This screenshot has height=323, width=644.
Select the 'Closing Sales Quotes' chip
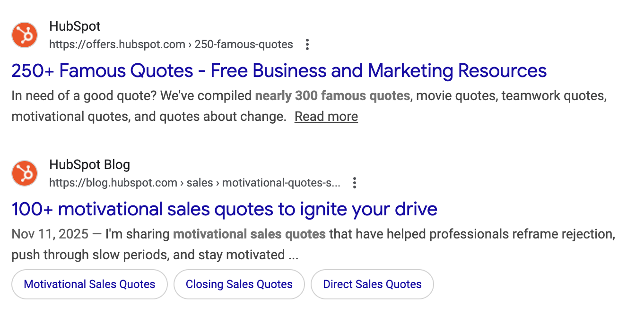pyautogui.click(x=239, y=284)
